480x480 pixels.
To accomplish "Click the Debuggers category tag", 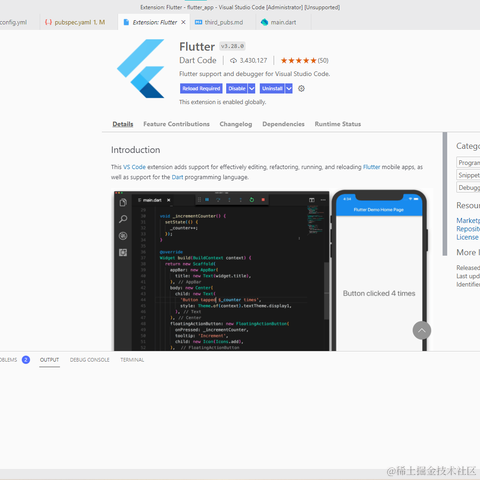I will pyautogui.click(x=468, y=188).
